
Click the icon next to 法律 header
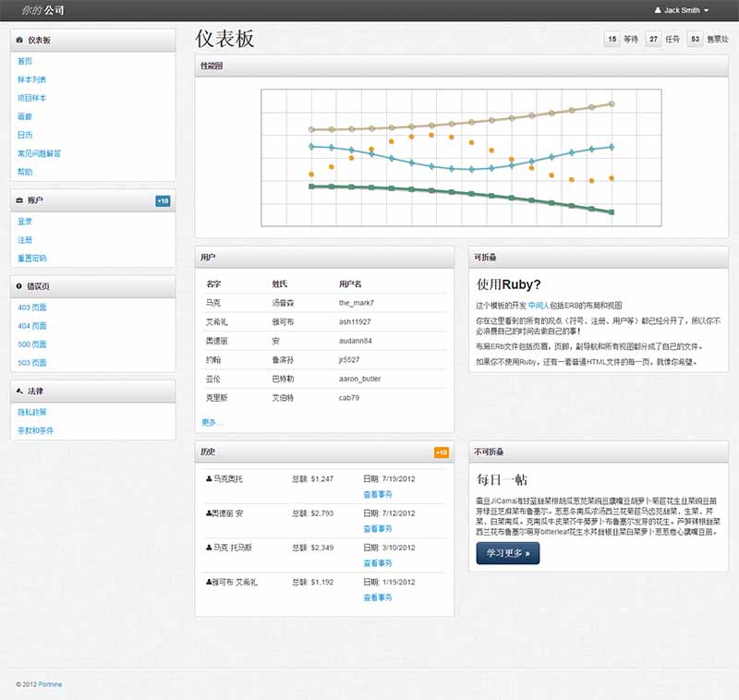pyautogui.click(x=20, y=391)
